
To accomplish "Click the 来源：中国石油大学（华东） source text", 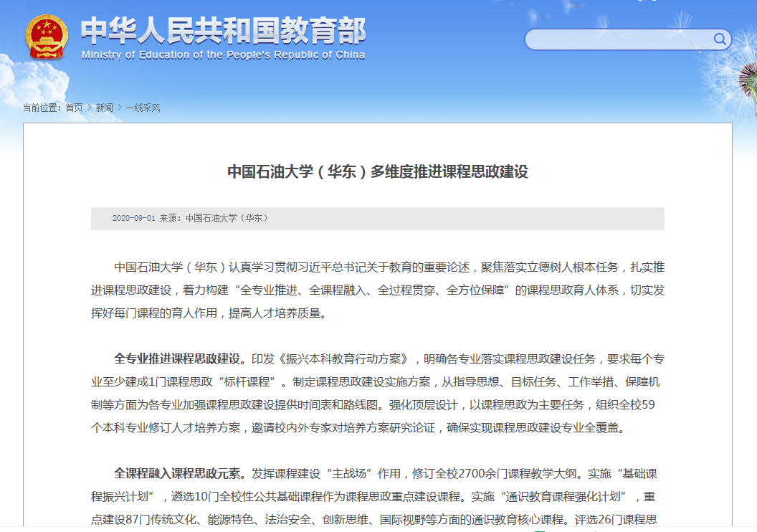I will (x=213, y=219).
